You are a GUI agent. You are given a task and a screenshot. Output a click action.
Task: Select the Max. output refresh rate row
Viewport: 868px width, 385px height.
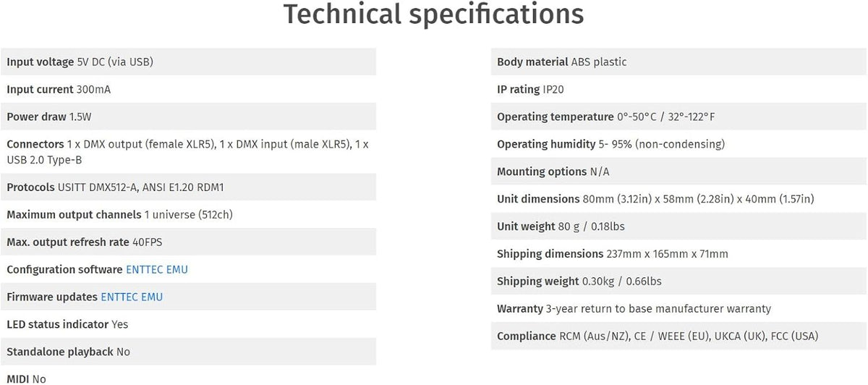pos(188,242)
